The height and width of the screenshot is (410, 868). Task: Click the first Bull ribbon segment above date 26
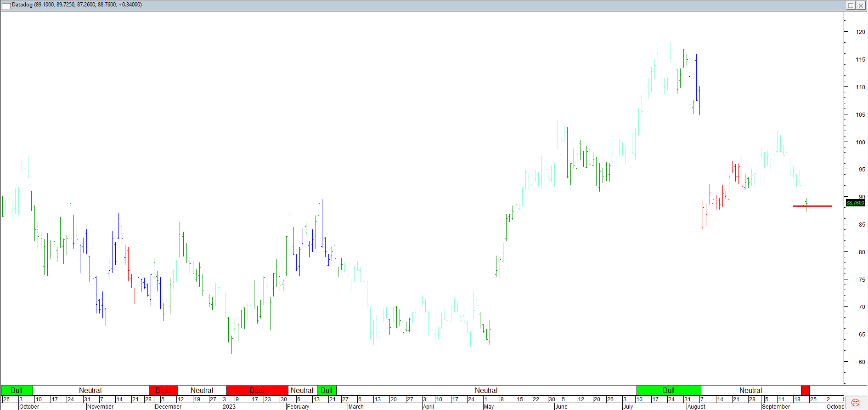pos(17,390)
